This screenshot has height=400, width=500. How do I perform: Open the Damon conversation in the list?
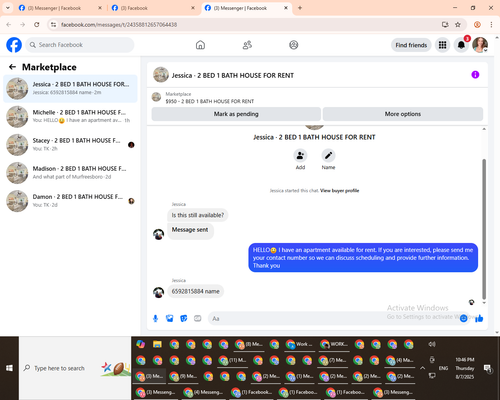coord(70,201)
